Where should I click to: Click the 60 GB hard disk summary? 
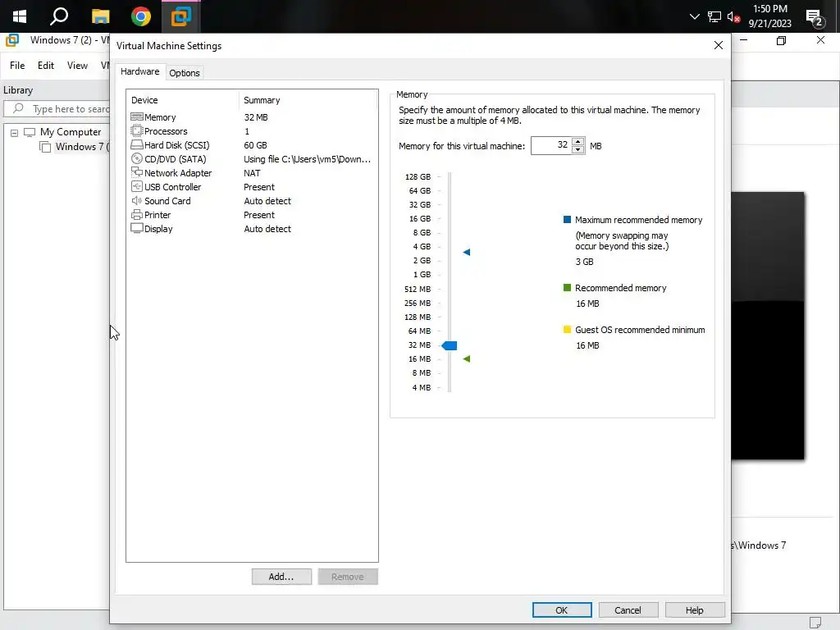pyautogui.click(x=255, y=145)
